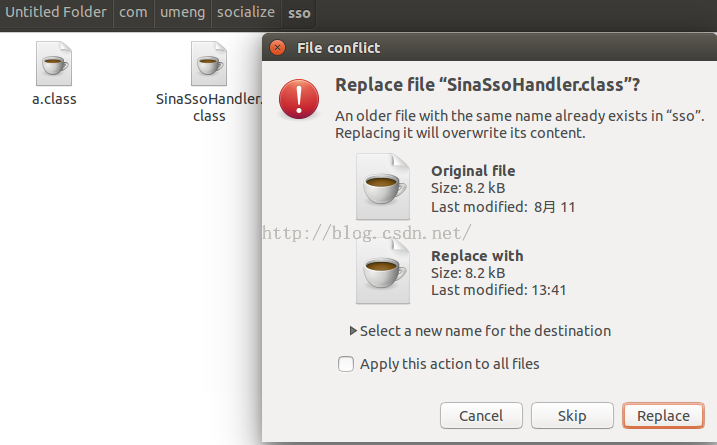Click the SinaSsoHandler.class file name label

pos(209,107)
